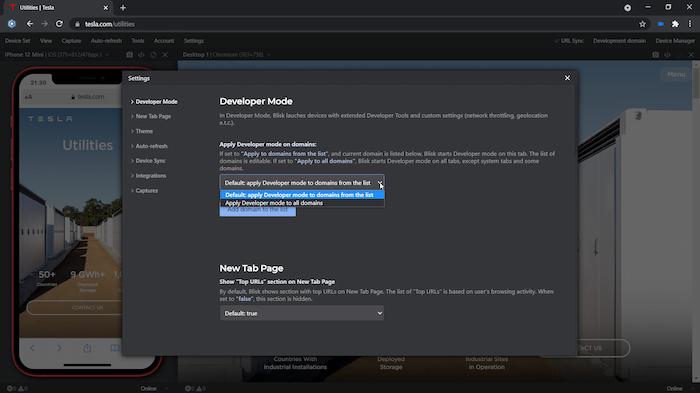Open the 'Default: true' Top URLs dropdown
Image resolution: width=700 pixels, height=393 pixels.
[302, 313]
